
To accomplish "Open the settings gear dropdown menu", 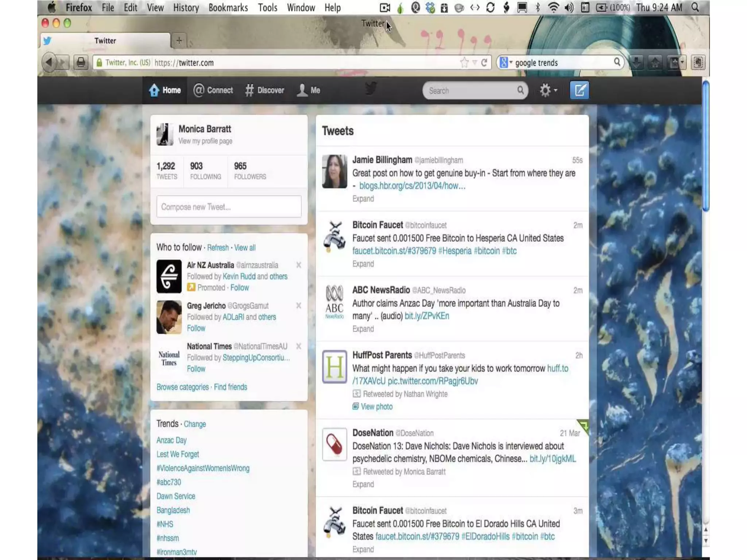I will pyautogui.click(x=548, y=90).
